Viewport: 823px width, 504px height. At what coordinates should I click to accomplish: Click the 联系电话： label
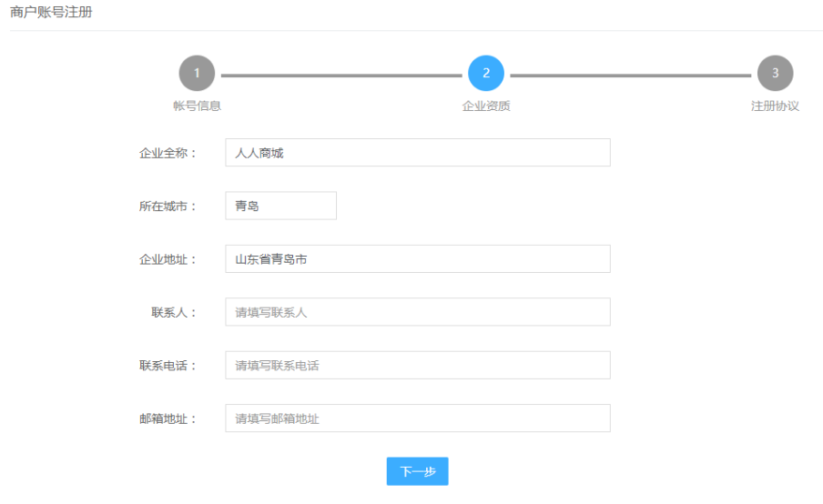click(168, 366)
